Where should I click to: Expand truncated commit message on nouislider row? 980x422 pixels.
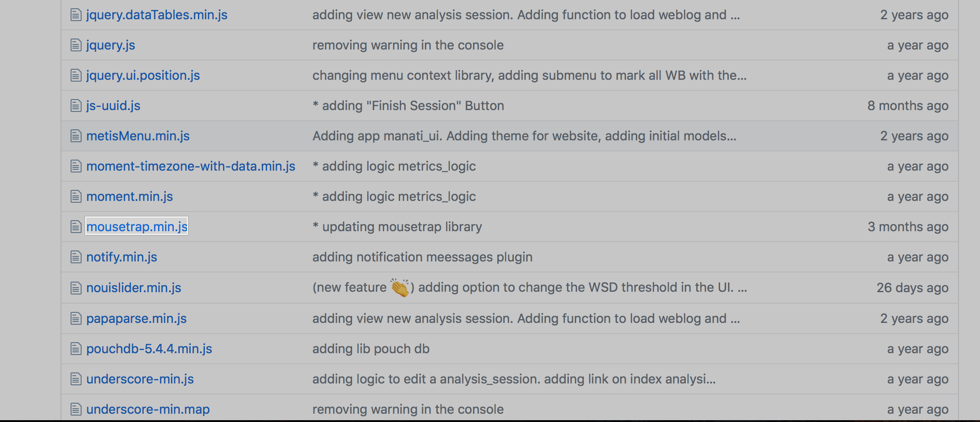(x=743, y=288)
